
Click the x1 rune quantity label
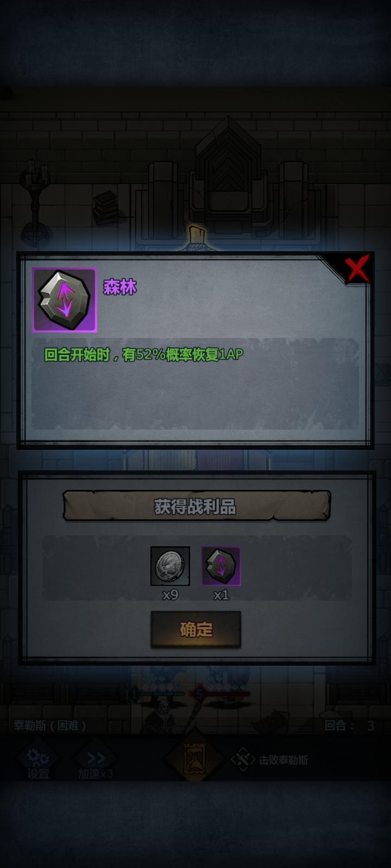pyautogui.click(x=221, y=595)
